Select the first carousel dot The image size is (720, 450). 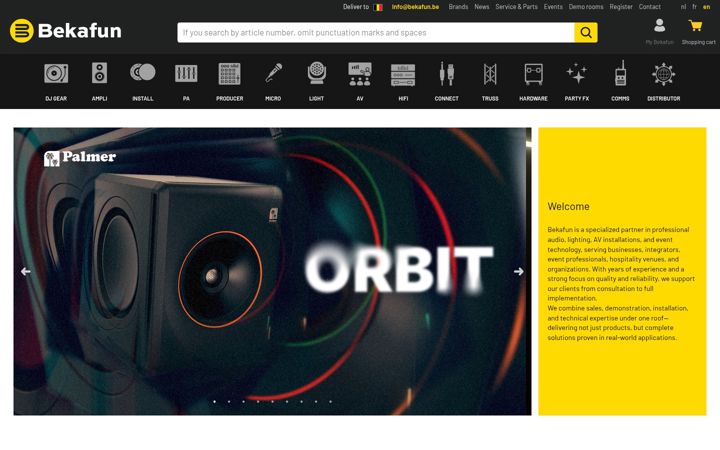(x=214, y=402)
